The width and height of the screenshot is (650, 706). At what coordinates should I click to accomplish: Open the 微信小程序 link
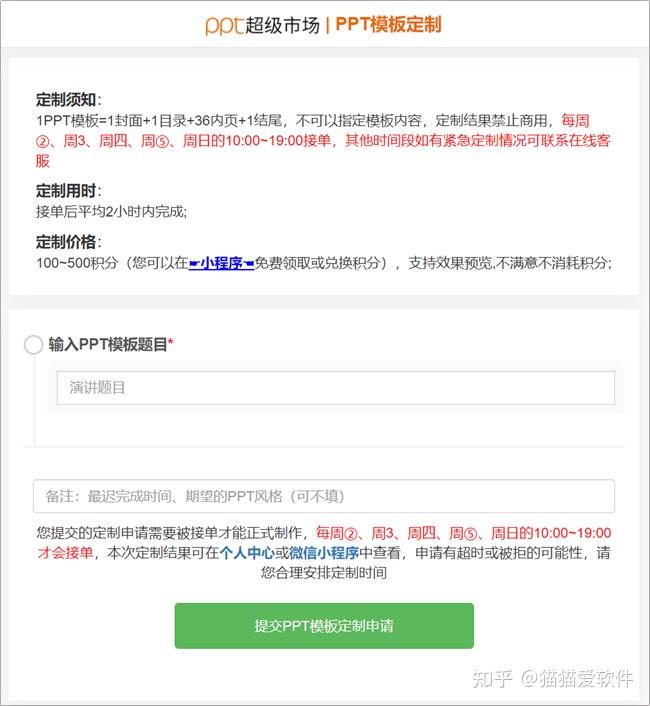[x=324, y=553]
